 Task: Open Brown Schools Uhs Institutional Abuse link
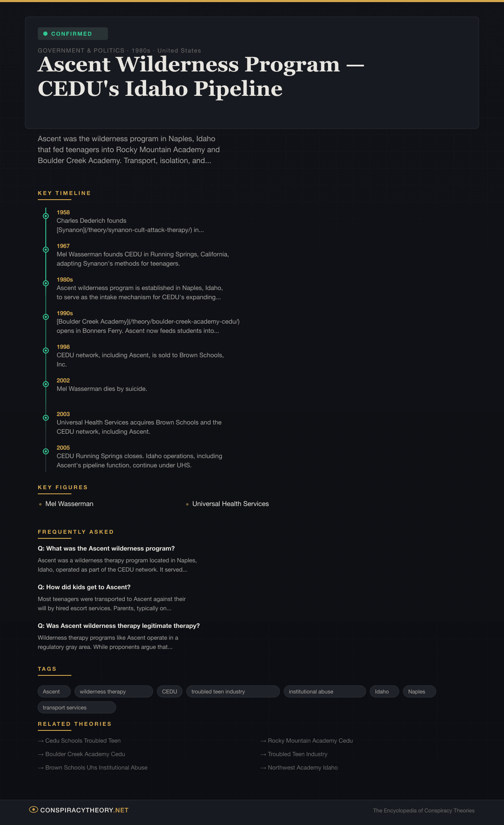pyautogui.click(x=96, y=767)
